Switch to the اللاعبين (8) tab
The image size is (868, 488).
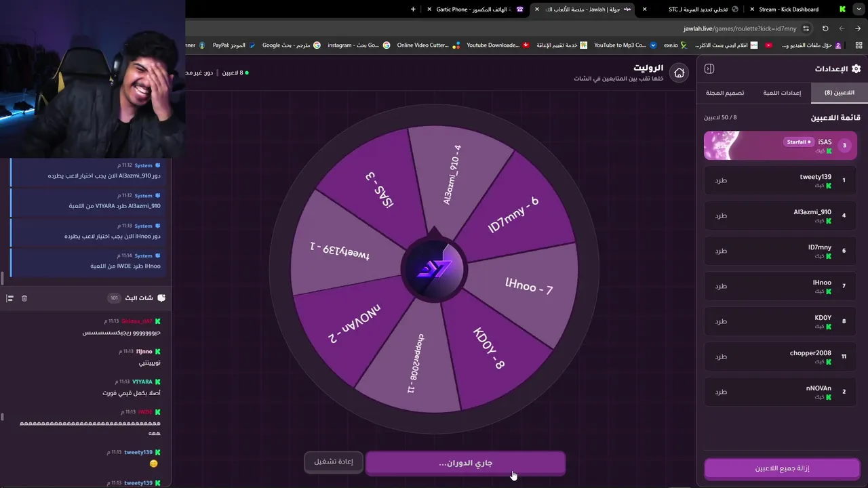click(x=839, y=93)
